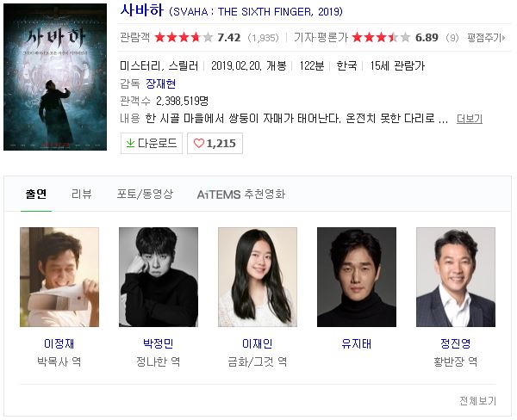Click actor 유지태 name link
This screenshot has height=420, width=517.
357,343
